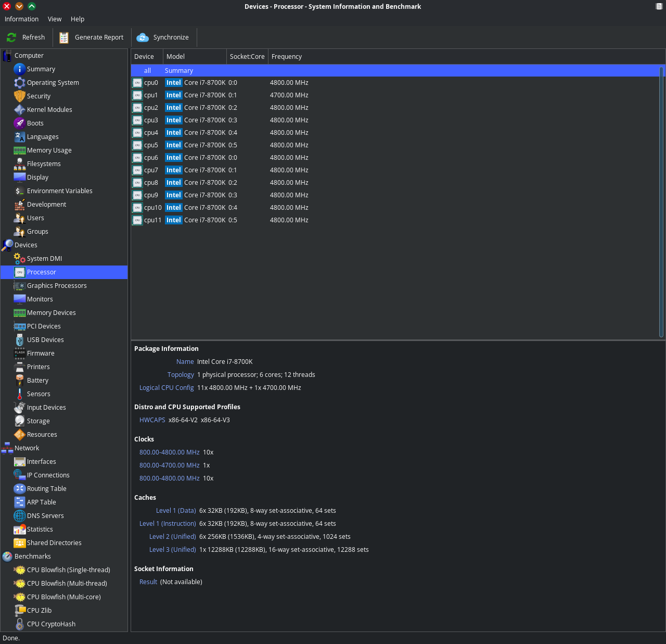Click the Refresh toolbar icon

tap(11, 37)
